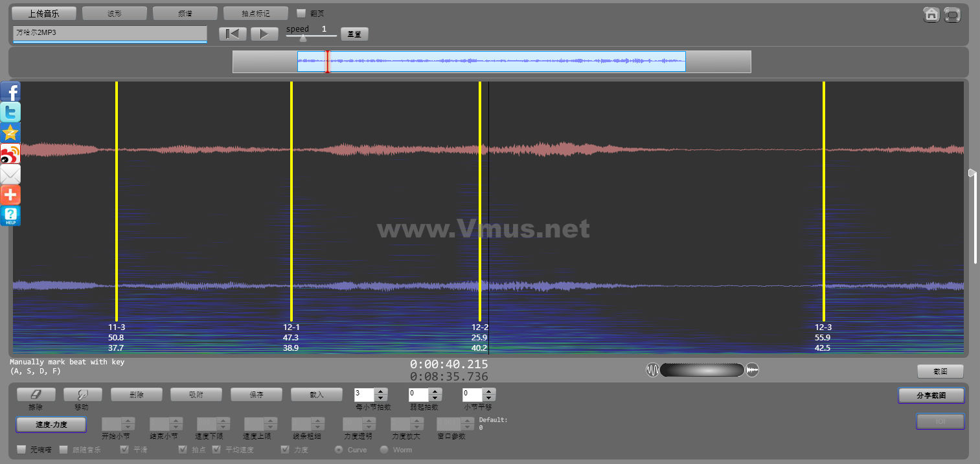This screenshot has height=464, width=980.
Task: Share by email using envelope icon
Action: (10, 174)
